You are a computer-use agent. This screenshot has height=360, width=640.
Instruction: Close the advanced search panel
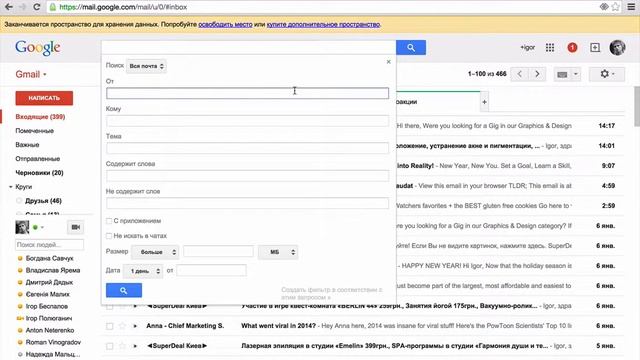389,62
